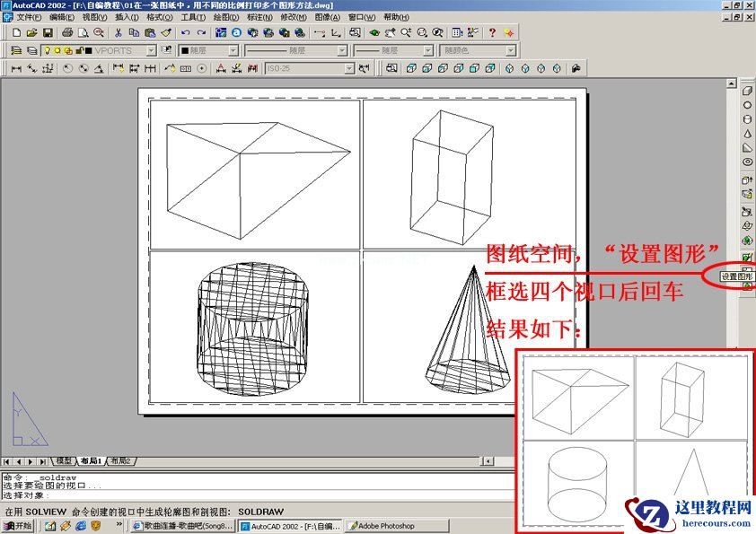Click the layer color black swatch
This screenshot has height=534, width=756.
coord(88,50)
